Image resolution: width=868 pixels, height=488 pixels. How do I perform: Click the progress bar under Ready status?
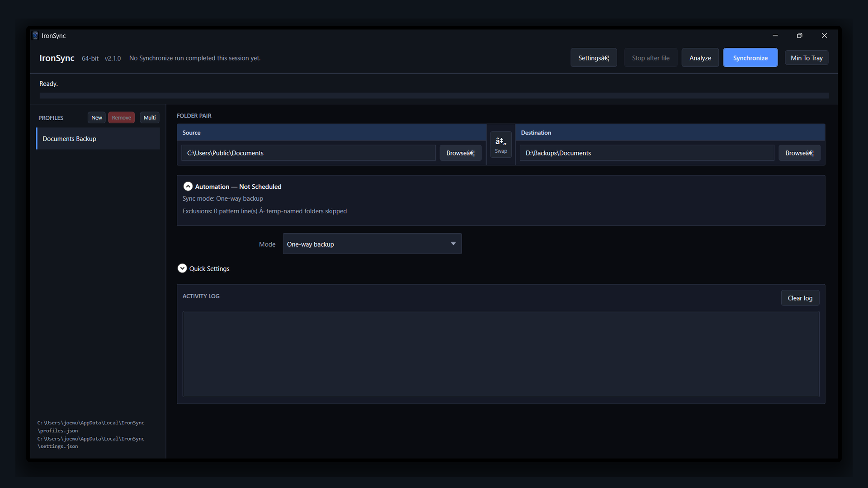point(434,96)
